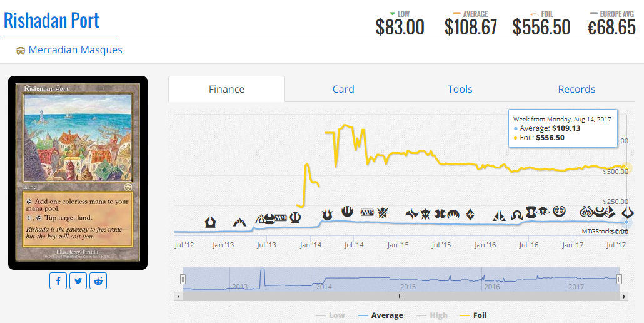Toggle the Low series in legend
This screenshot has height=323, width=644.
click(x=330, y=315)
